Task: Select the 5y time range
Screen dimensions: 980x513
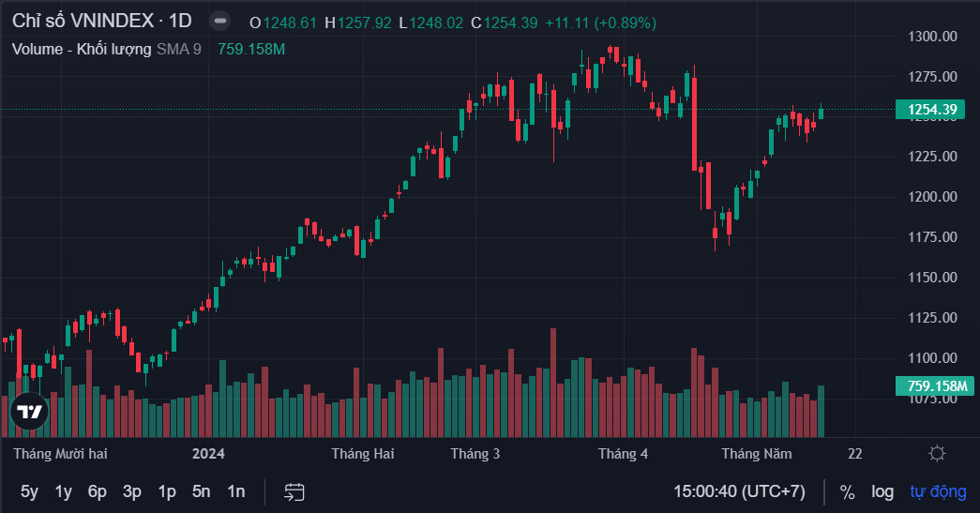Action: point(29,491)
